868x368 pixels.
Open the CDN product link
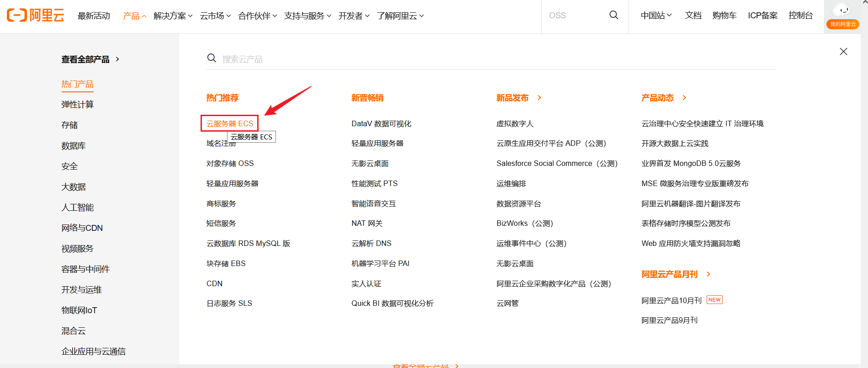coord(214,283)
